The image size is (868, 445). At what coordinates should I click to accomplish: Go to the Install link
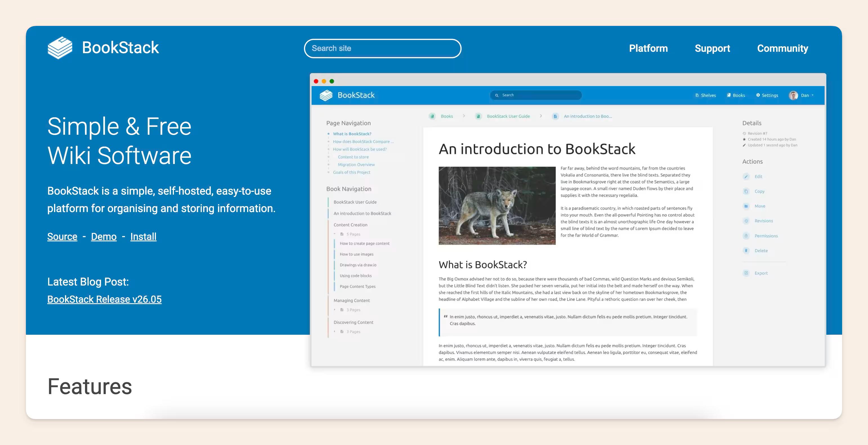click(x=143, y=237)
